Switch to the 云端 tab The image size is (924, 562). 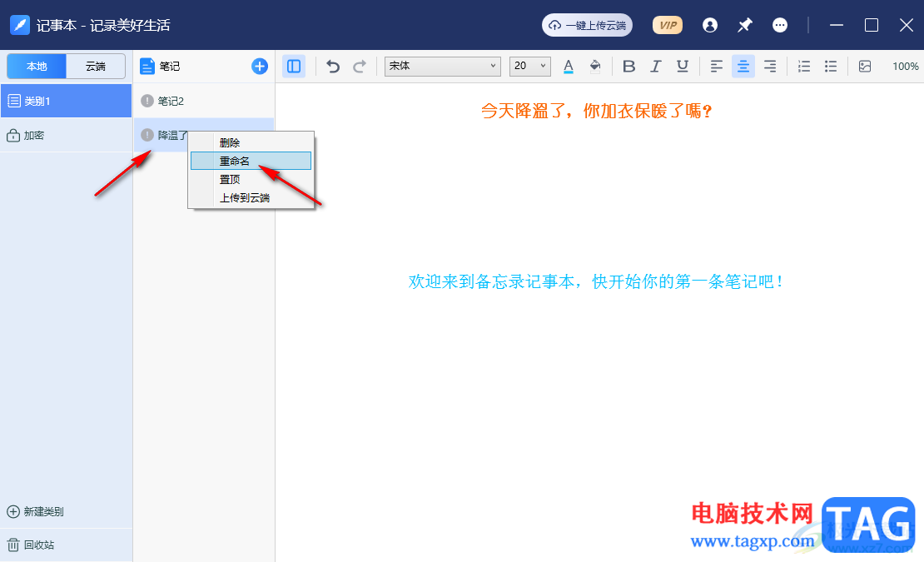click(x=96, y=66)
